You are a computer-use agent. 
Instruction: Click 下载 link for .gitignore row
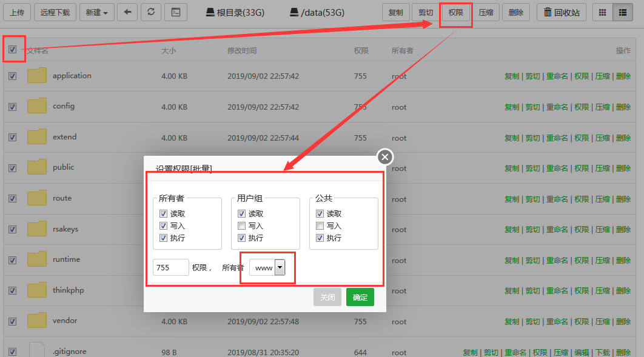603,352
